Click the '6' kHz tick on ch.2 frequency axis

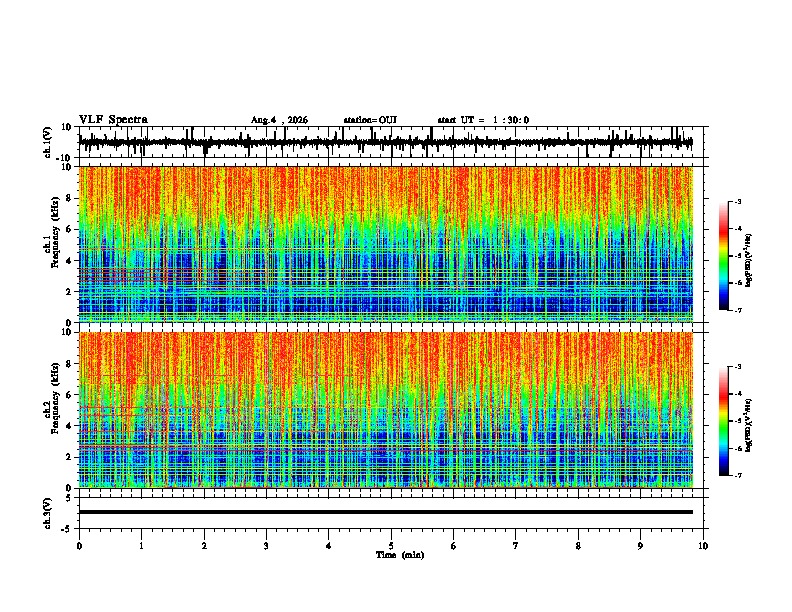pyautogui.click(x=70, y=395)
